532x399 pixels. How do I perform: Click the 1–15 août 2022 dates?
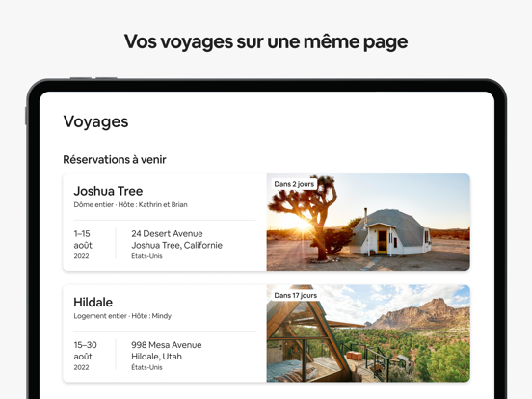coord(83,245)
